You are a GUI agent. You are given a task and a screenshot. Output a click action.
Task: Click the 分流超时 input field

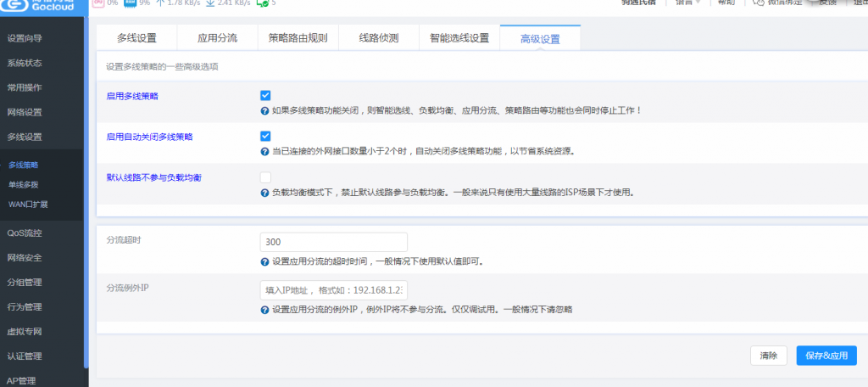coord(333,242)
